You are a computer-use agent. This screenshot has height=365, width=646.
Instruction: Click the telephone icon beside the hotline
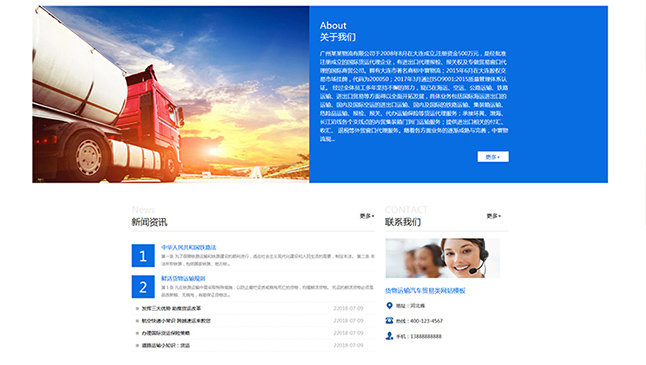[x=389, y=321]
